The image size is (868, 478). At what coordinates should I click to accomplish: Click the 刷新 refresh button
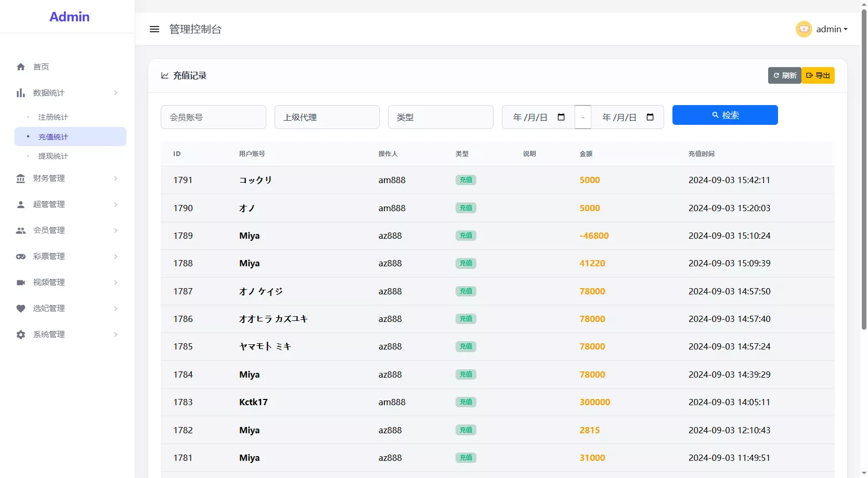coord(784,75)
